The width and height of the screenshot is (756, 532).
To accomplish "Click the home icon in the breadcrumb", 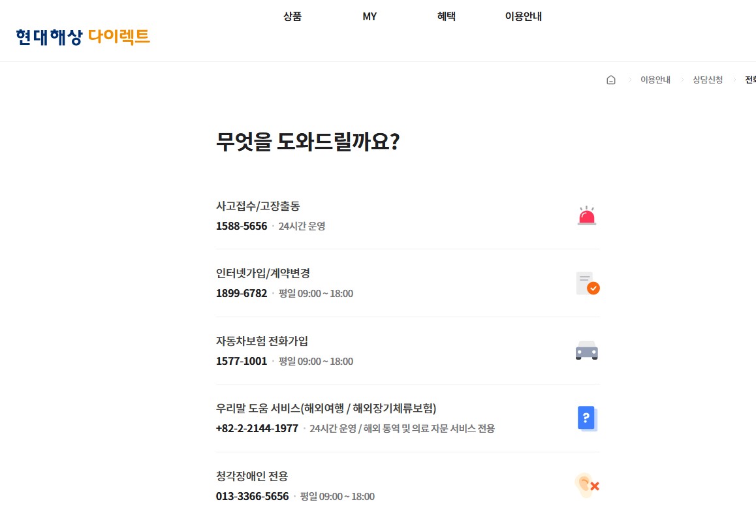I will click(611, 79).
